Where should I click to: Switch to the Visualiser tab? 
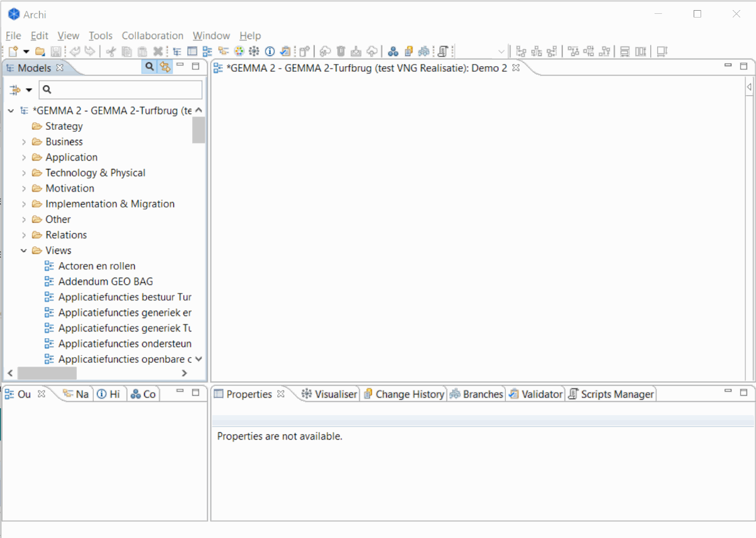click(329, 394)
